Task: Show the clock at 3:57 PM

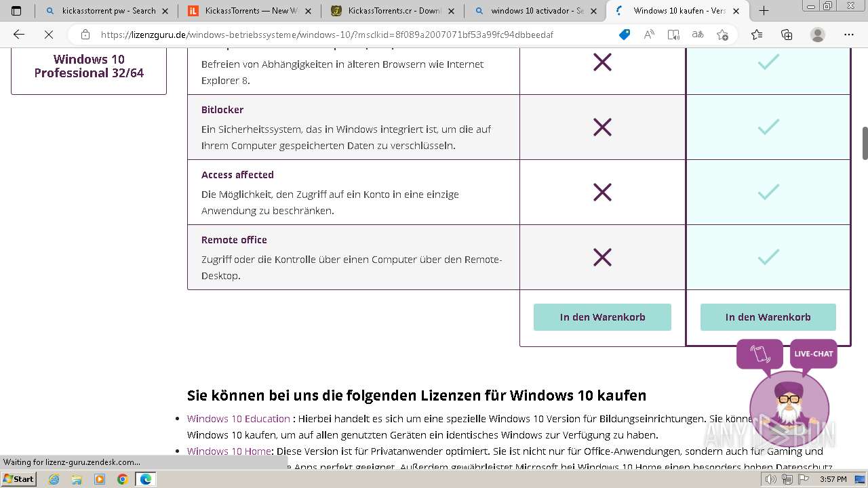Action: tap(832, 479)
